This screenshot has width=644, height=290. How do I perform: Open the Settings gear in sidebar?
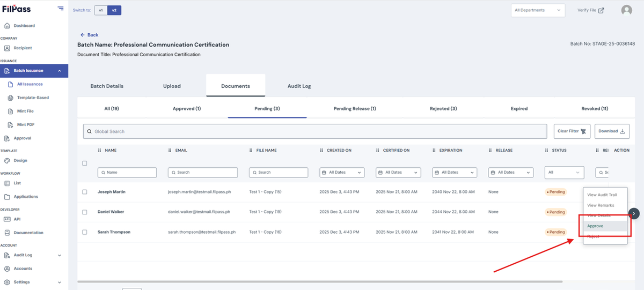click(x=7, y=282)
